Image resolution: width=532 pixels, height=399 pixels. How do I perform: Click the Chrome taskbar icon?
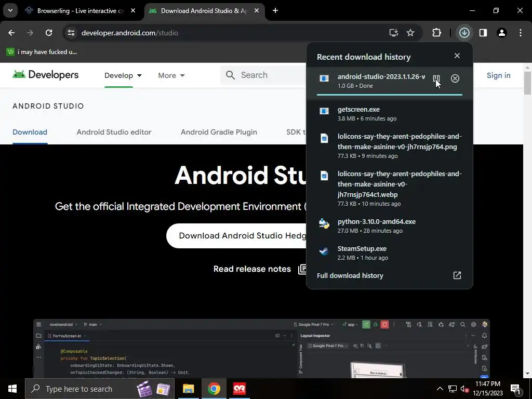point(214,389)
